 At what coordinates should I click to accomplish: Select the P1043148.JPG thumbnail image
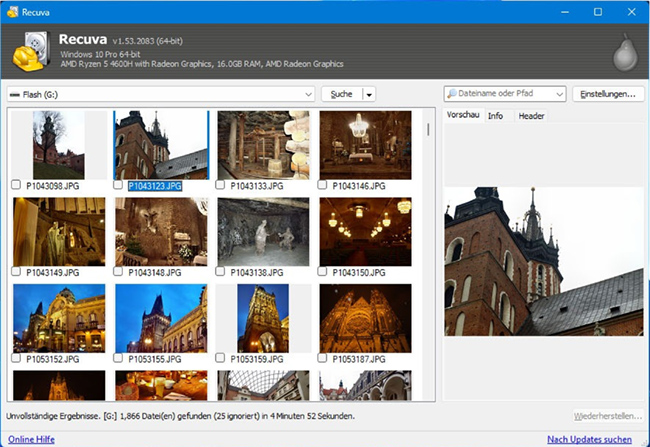tap(161, 231)
